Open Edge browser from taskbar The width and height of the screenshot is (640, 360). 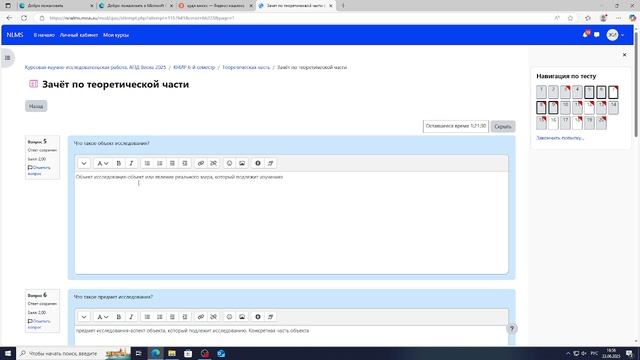(156, 353)
